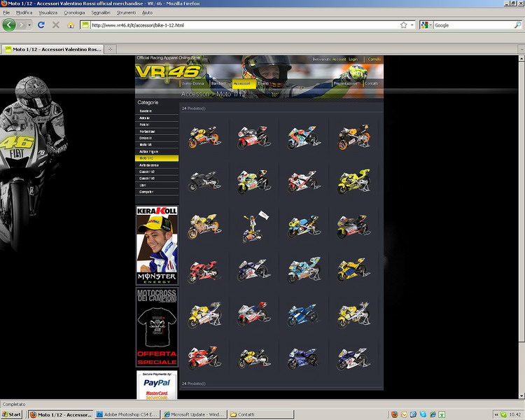The height and width of the screenshot is (420, 525).
Task: Launch Internet Explorer from quick launch
Action: click(433, 414)
